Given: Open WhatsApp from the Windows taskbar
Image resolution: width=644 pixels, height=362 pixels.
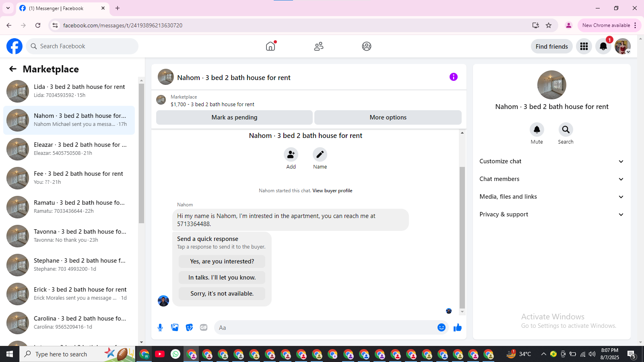Looking at the screenshot, I should click(175, 354).
